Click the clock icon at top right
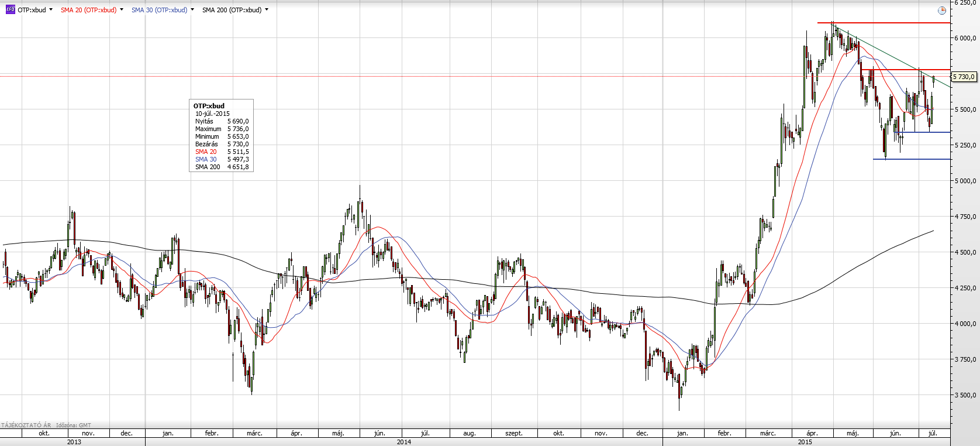Viewport: 980px width, 446px height. (941, 11)
